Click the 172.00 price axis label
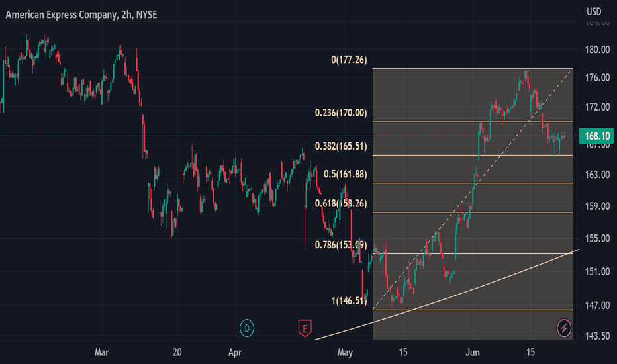This screenshot has height=364, width=617. tap(597, 107)
